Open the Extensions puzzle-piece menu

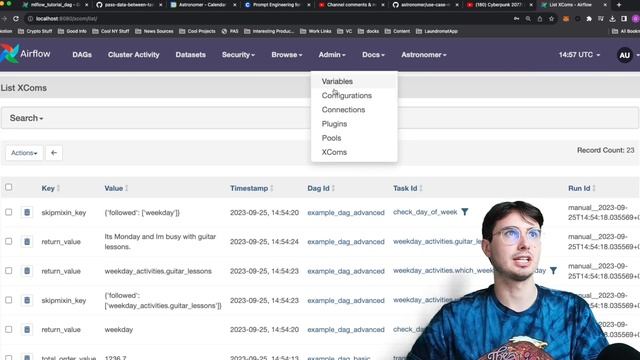pos(589,19)
